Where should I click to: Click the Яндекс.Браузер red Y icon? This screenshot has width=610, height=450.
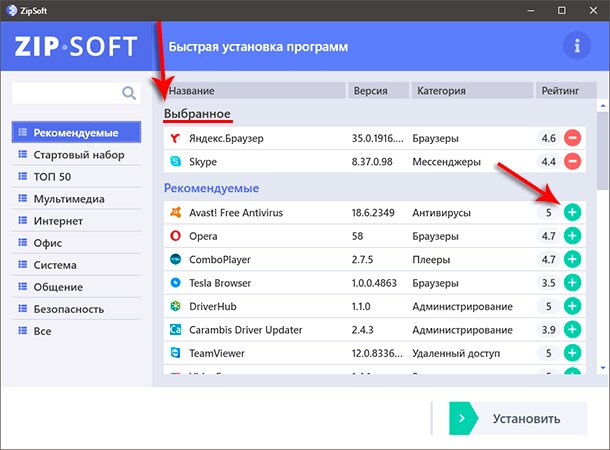point(175,138)
